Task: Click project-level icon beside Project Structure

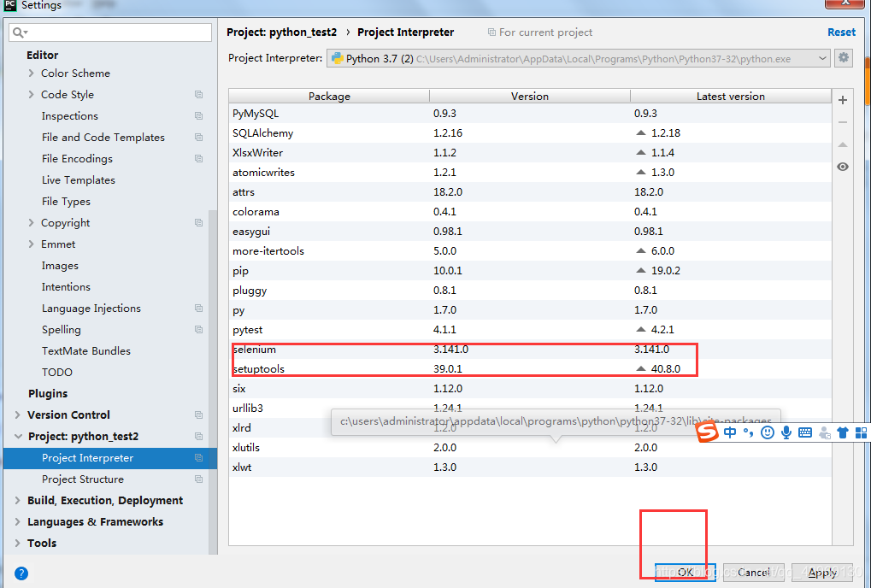Action: [x=198, y=479]
